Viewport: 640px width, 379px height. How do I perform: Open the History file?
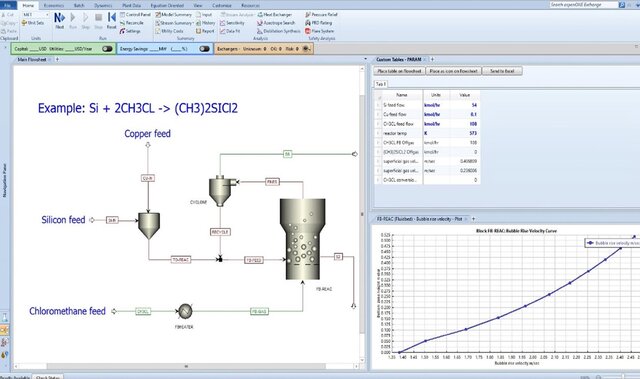click(x=205, y=23)
